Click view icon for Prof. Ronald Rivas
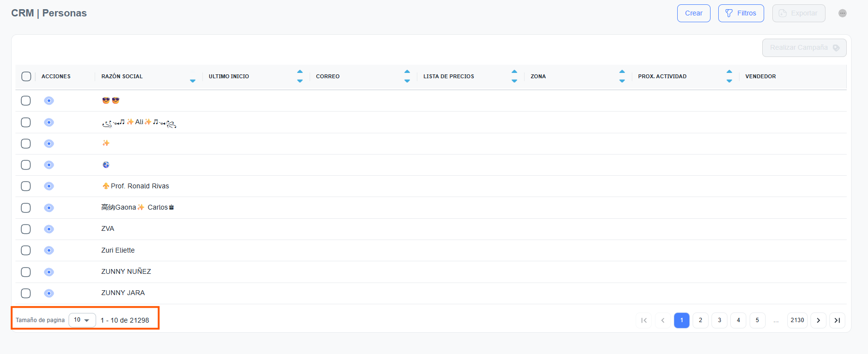The width and height of the screenshot is (868, 354). pos(49,186)
